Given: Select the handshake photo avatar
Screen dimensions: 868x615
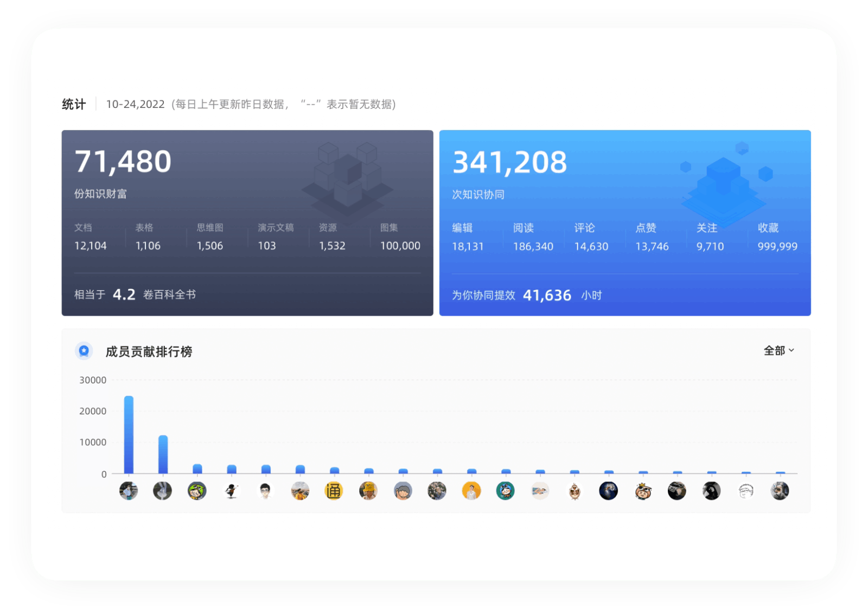Looking at the screenshot, I should [540, 491].
